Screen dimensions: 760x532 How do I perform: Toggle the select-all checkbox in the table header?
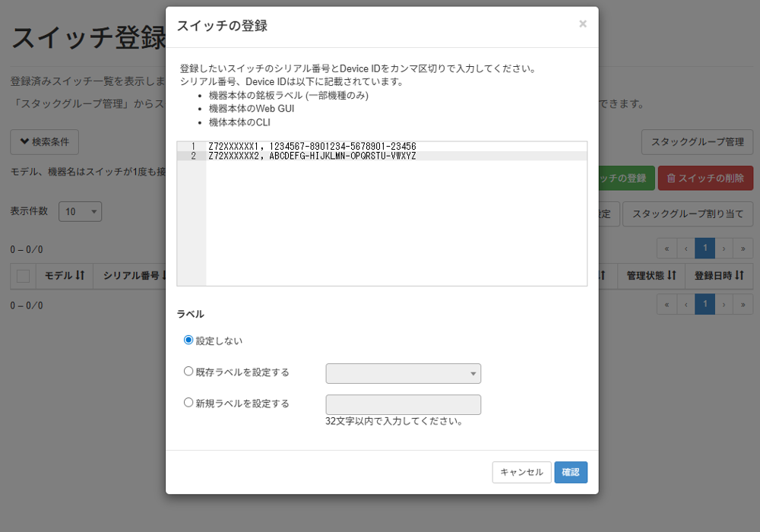24,276
